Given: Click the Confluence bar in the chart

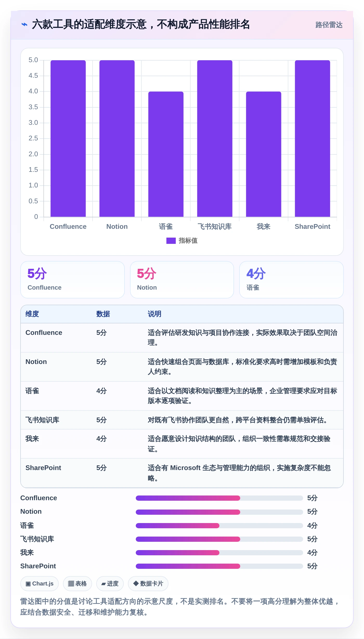Looking at the screenshot, I should pyautogui.click(x=68, y=139).
